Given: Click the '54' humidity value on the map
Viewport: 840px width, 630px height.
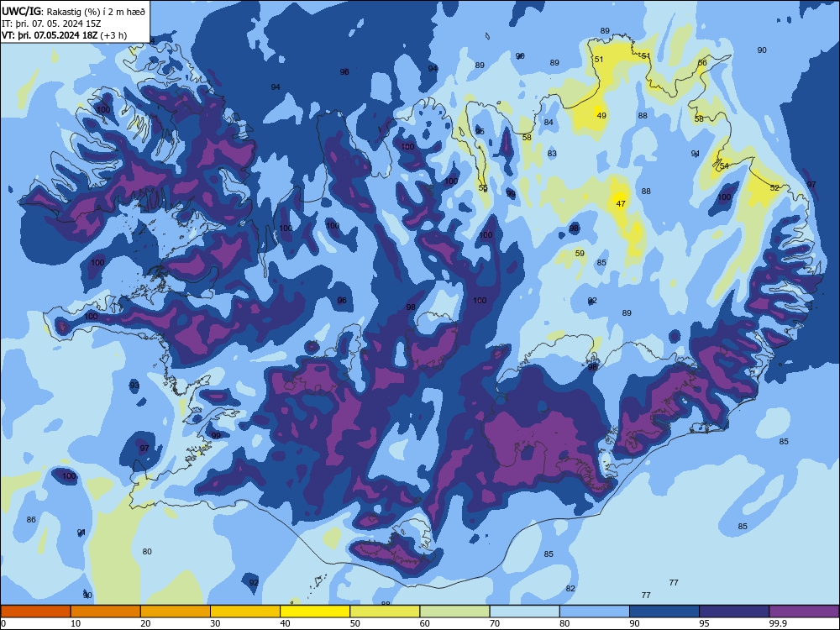Looking at the screenshot, I should tap(724, 166).
